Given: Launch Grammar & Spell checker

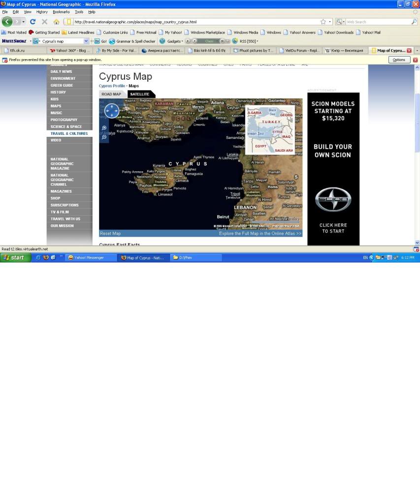Looking at the screenshot, I should pyautogui.click(x=132, y=41).
